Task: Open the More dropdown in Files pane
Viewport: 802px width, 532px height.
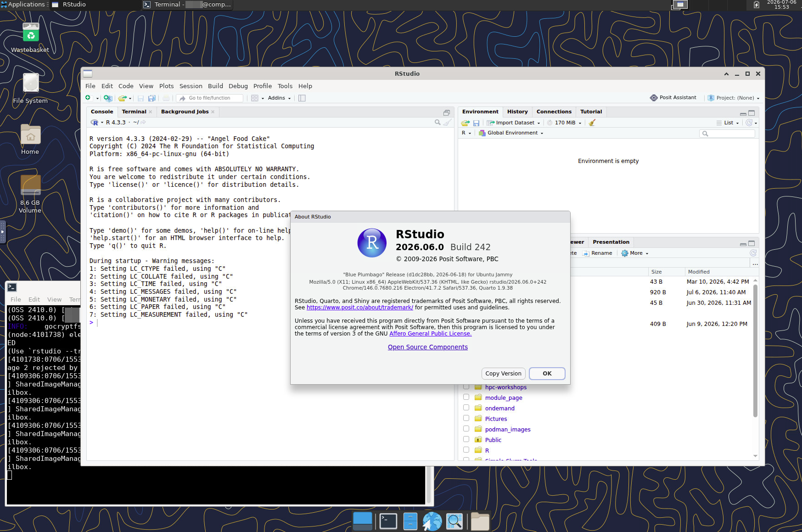Action: click(635, 253)
